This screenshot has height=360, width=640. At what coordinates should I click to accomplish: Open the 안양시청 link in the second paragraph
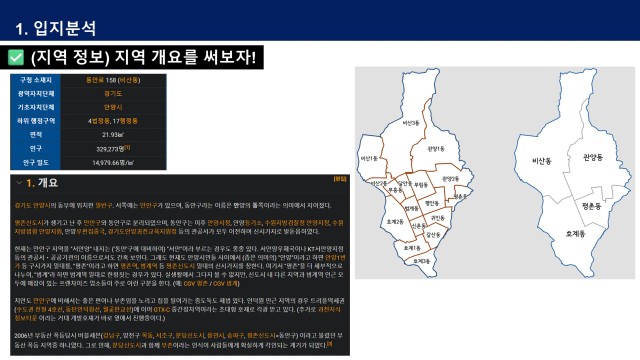tap(219, 223)
